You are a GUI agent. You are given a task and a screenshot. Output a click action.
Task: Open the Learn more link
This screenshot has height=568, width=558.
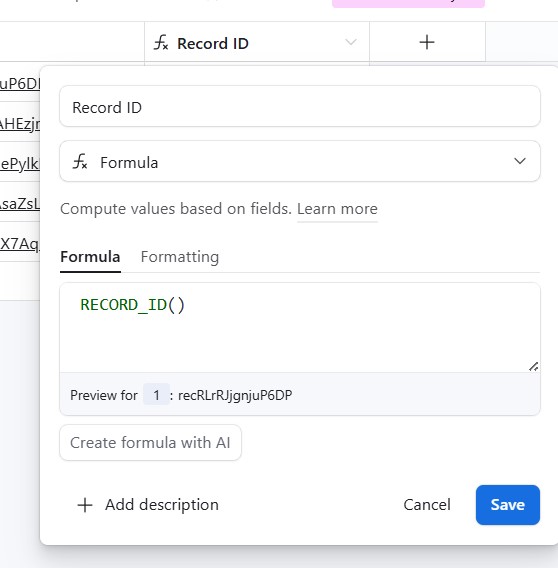tap(337, 209)
